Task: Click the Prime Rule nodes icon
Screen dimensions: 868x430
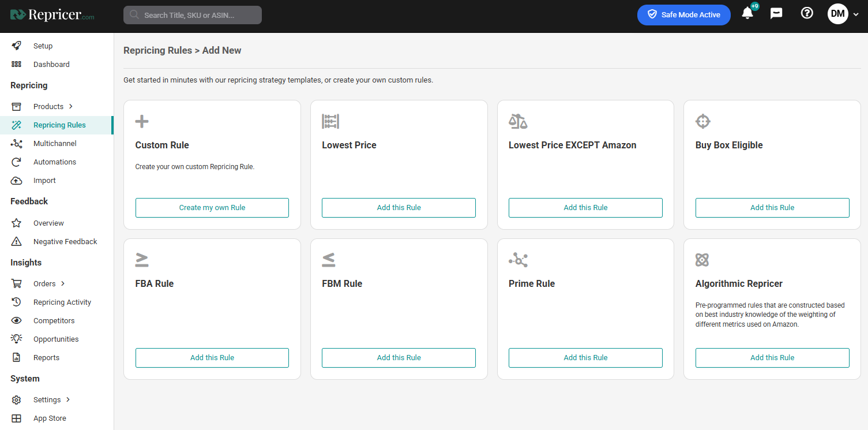Action: (518, 260)
